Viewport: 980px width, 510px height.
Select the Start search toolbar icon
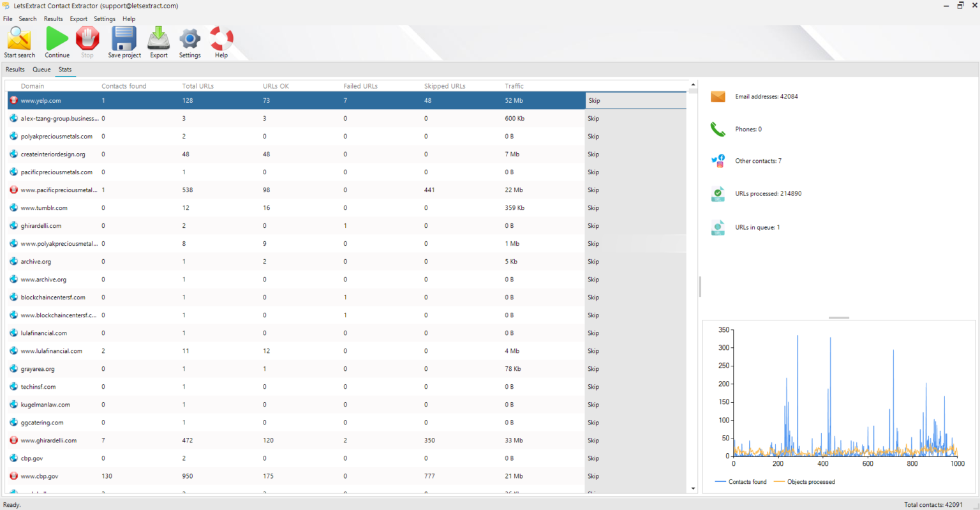(x=19, y=41)
